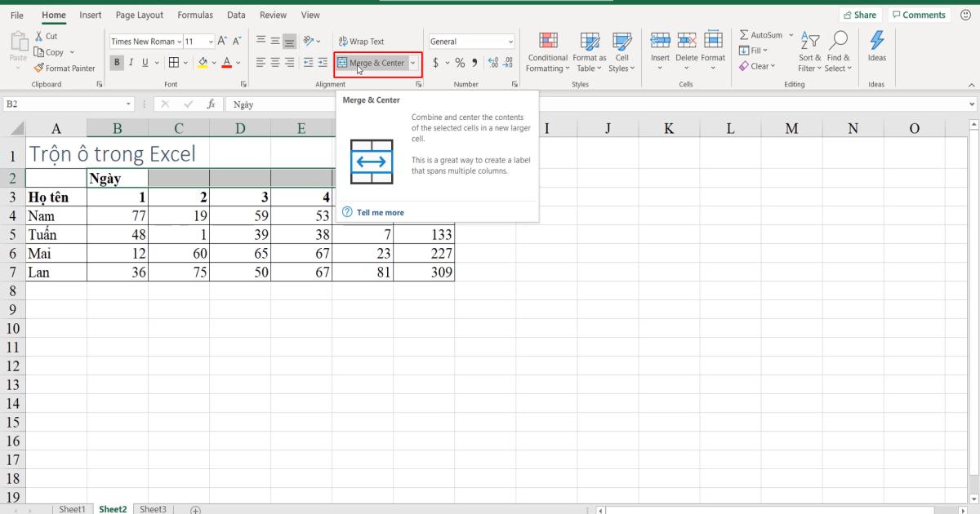
Task: Toggle underline on selection
Action: coord(144,62)
